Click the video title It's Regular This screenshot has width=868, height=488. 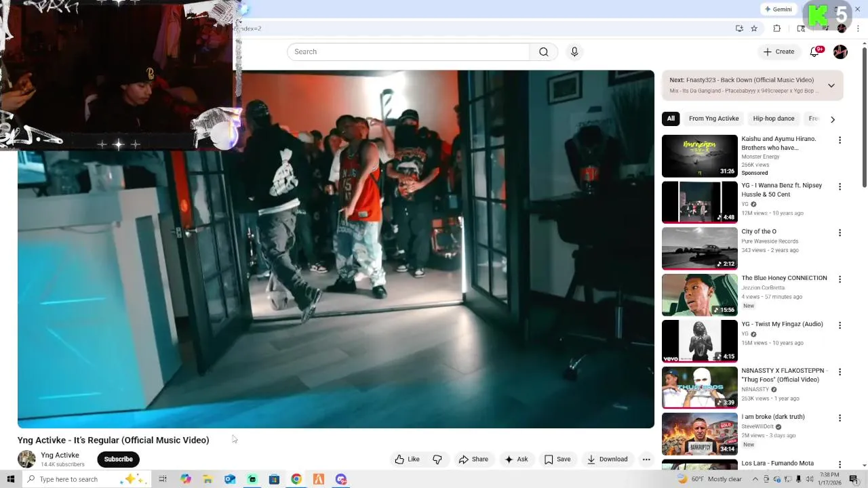click(113, 440)
